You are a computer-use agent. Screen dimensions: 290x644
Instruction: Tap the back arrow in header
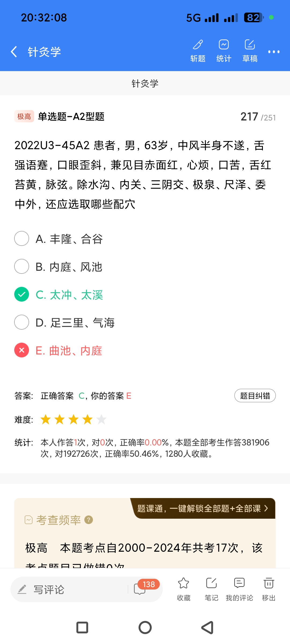click(14, 52)
